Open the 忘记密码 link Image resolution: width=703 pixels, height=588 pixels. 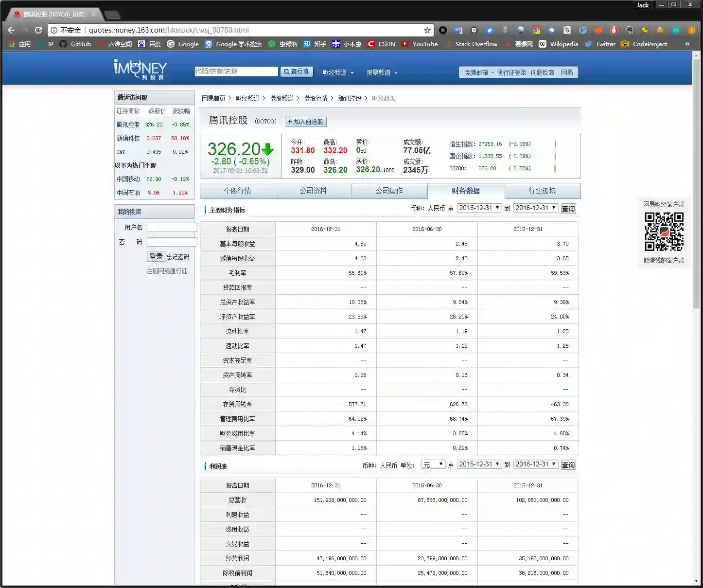point(178,257)
